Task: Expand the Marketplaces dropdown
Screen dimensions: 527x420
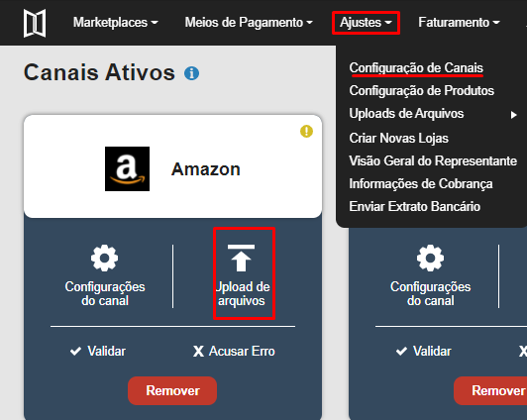Action: point(115,23)
